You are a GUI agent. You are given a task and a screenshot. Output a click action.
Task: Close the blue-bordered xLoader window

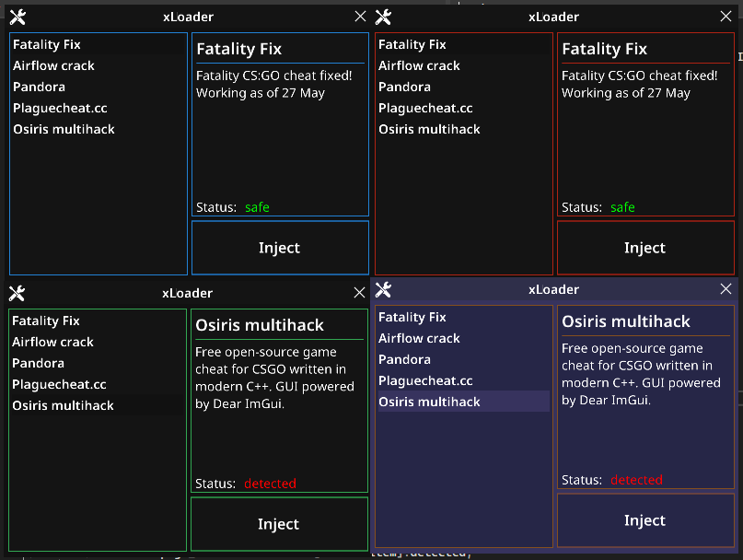pyautogui.click(x=360, y=17)
